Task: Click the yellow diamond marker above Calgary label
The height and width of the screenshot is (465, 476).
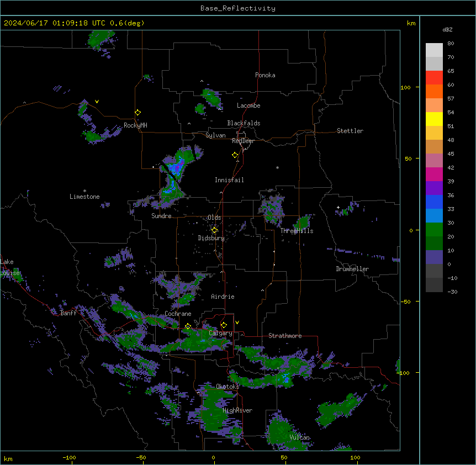Action: (x=224, y=325)
